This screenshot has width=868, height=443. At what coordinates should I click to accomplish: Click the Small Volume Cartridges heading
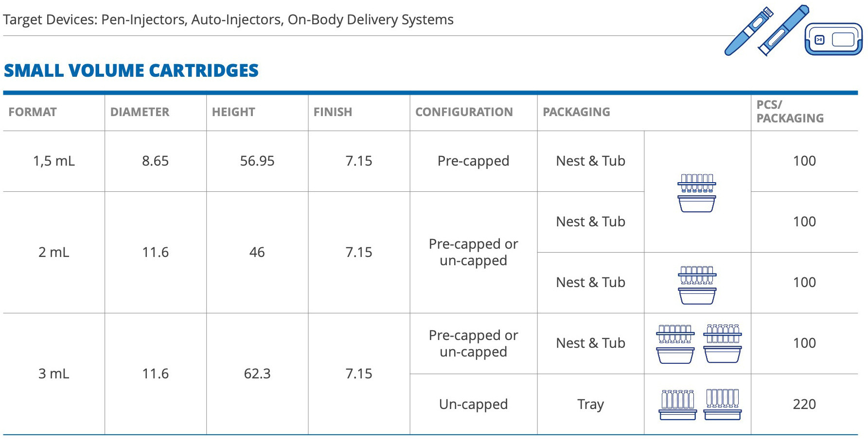tap(131, 71)
